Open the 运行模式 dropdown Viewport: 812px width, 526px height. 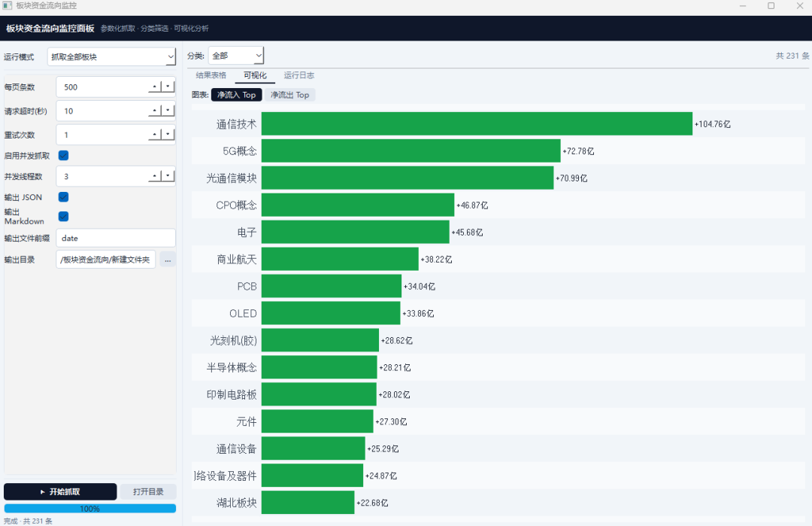pos(111,57)
